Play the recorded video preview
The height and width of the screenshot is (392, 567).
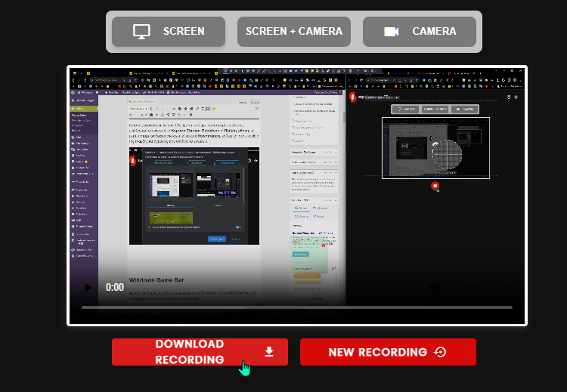click(x=88, y=288)
